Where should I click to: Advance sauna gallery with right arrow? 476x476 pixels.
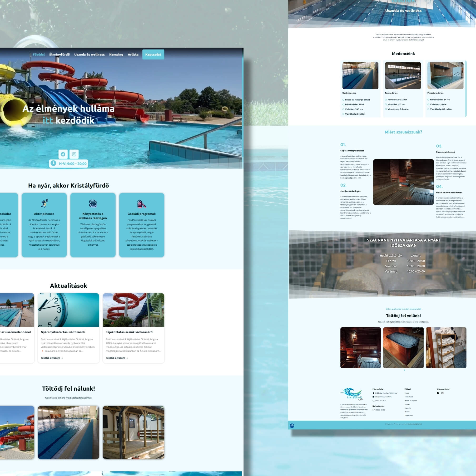tap(464, 348)
